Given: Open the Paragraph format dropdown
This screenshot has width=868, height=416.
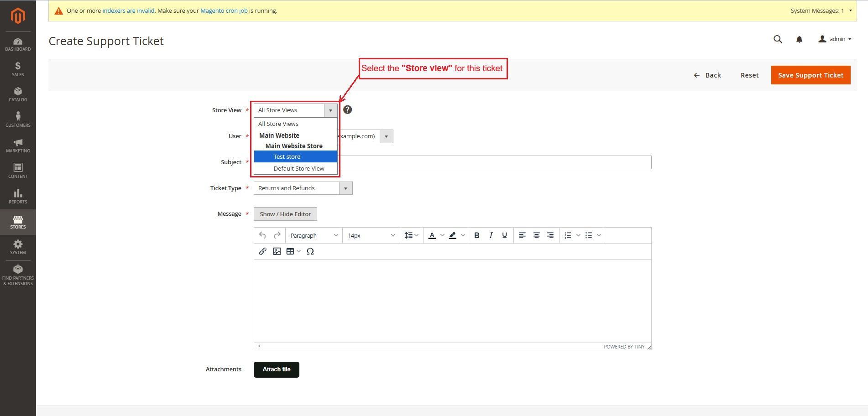Looking at the screenshot, I should 314,235.
